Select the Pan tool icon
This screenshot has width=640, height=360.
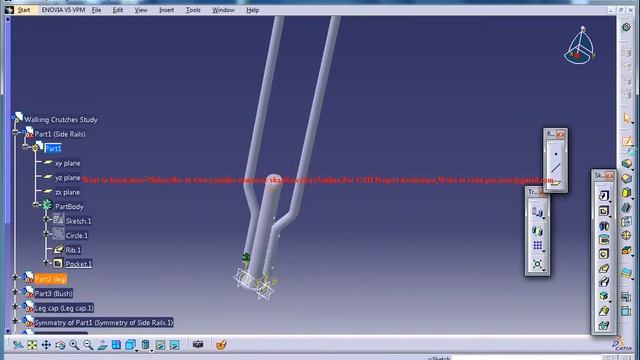46,345
